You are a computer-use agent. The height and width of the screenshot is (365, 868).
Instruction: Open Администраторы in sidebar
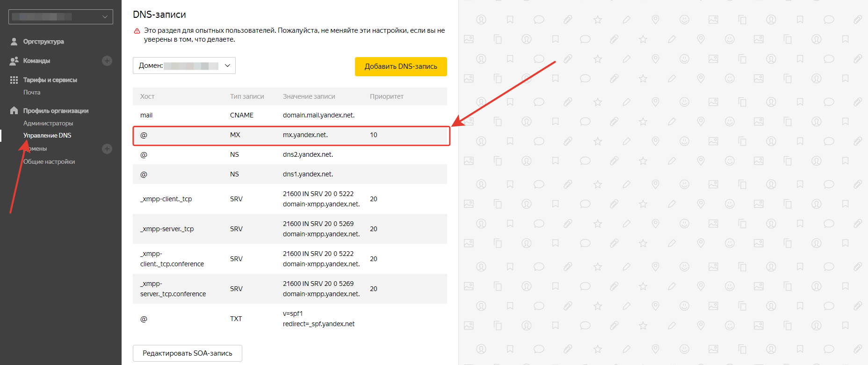[48, 123]
